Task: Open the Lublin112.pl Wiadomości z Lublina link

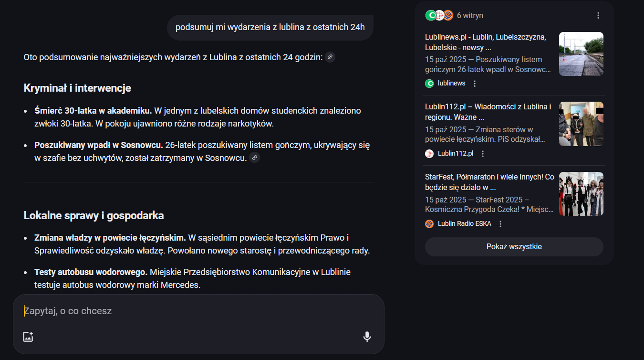Action: [488, 112]
